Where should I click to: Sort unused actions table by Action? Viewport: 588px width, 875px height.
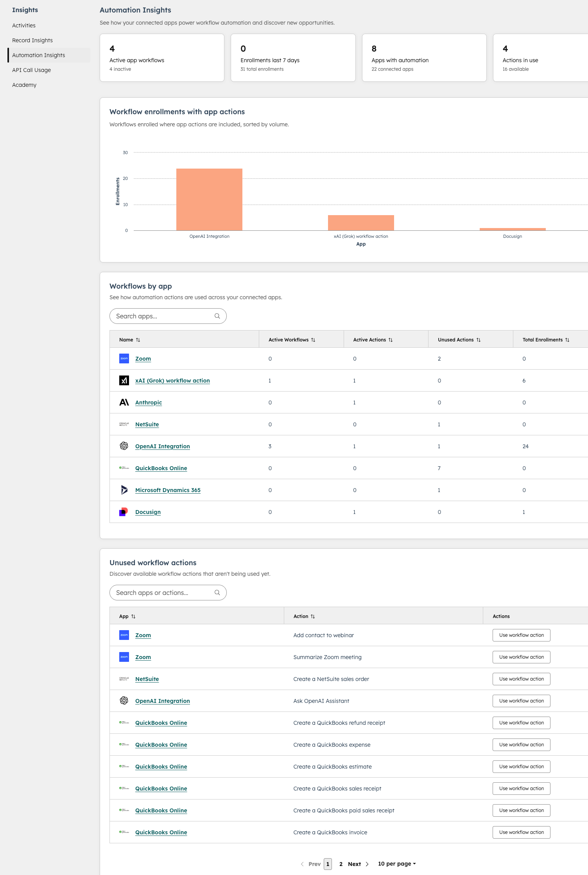coord(313,616)
